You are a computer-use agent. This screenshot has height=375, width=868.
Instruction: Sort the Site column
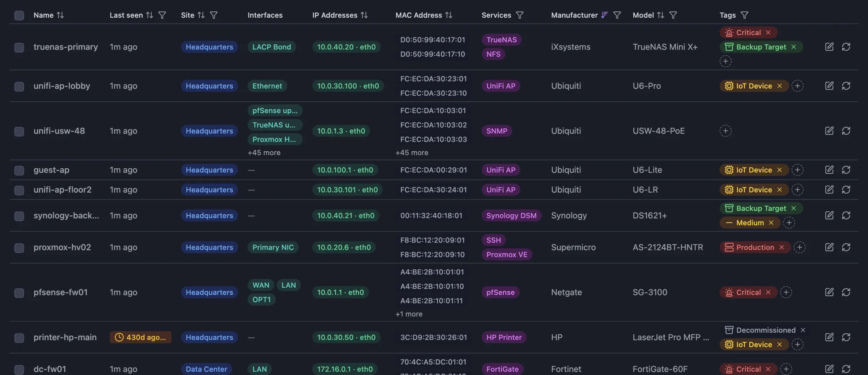201,15
